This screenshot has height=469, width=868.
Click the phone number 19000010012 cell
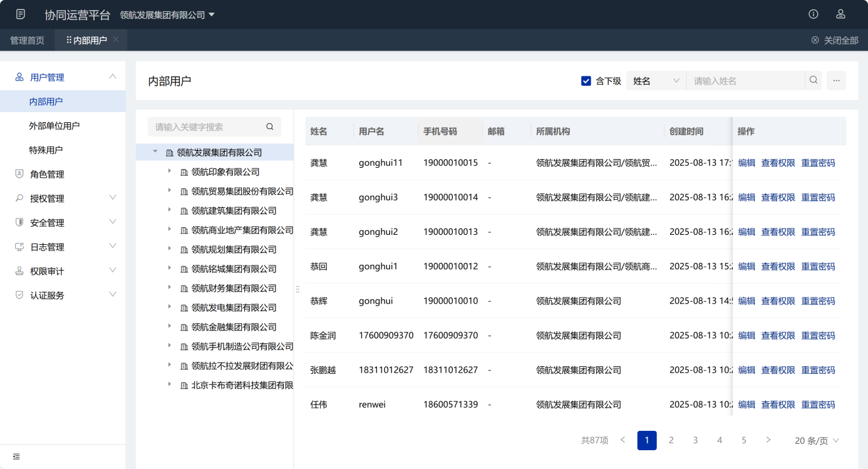(x=450, y=266)
